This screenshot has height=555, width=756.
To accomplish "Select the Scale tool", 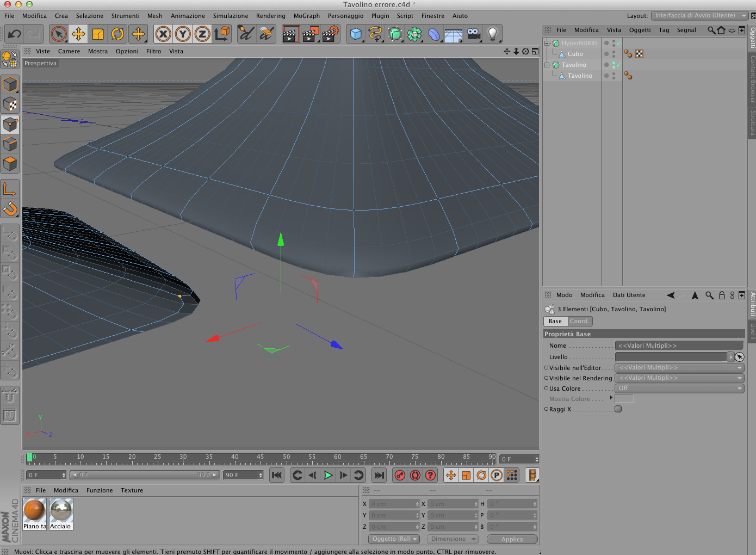I will [x=98, y=34].
